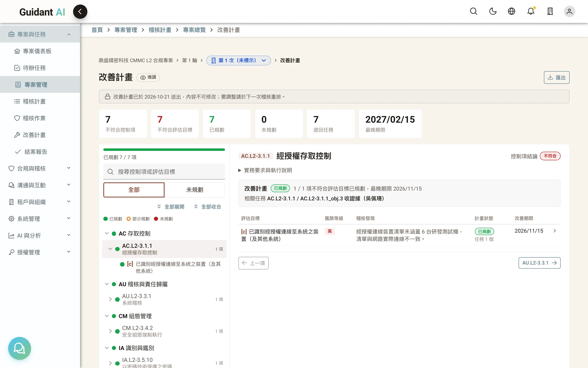Open the user profile avatar

(569, 11)
